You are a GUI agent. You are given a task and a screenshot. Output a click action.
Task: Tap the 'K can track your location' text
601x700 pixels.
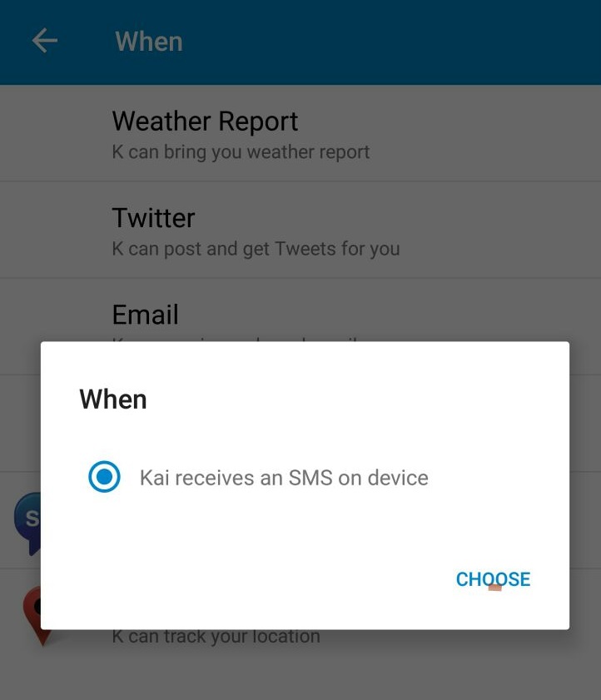[216, 638]
